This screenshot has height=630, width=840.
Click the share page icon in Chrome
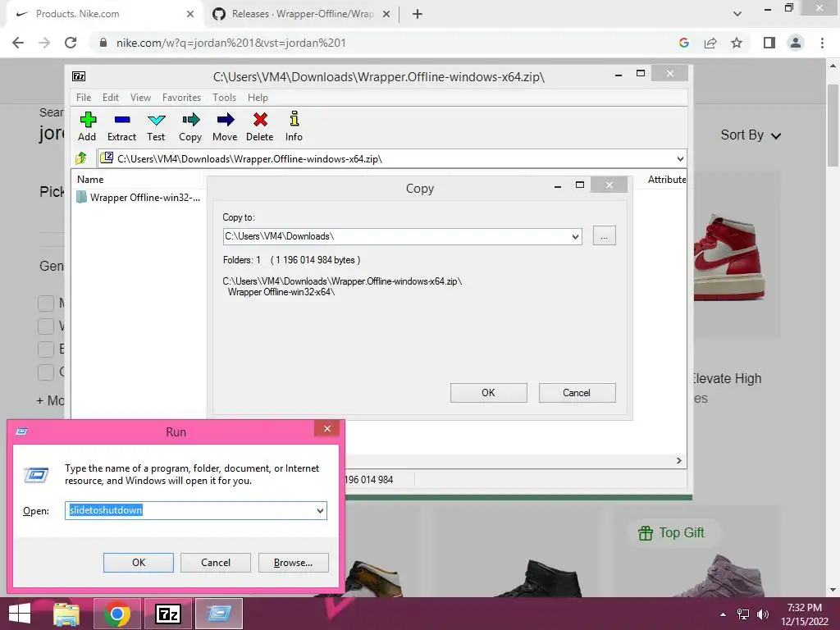[710, 43]
